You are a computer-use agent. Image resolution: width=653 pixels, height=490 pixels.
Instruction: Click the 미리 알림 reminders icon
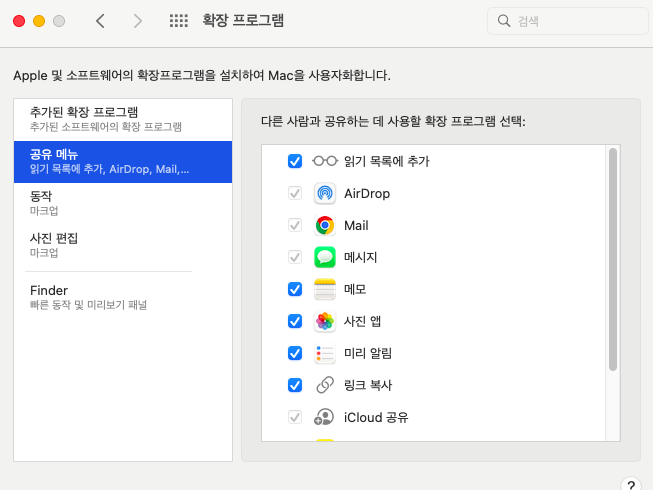click(325, 353)
